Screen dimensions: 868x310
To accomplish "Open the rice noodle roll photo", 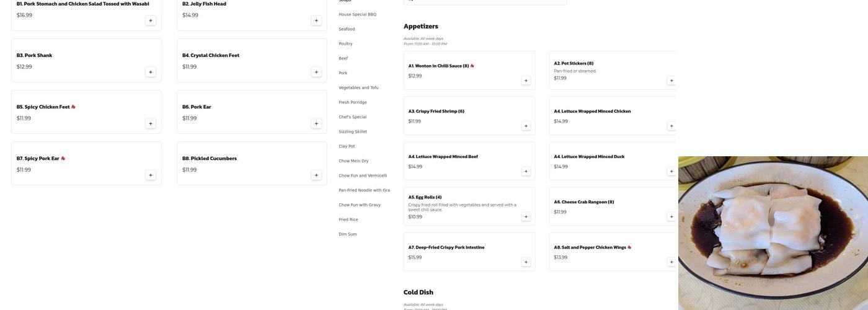I will 773,233.
